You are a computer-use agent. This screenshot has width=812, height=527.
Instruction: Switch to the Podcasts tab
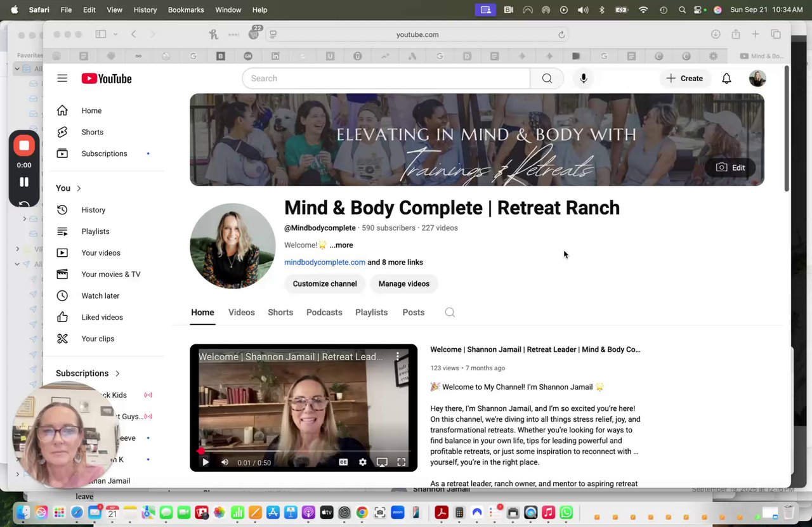324,313
